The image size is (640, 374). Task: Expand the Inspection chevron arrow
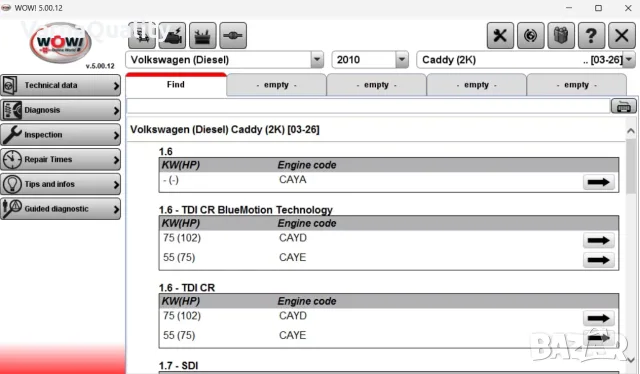(x=116, y=135)
